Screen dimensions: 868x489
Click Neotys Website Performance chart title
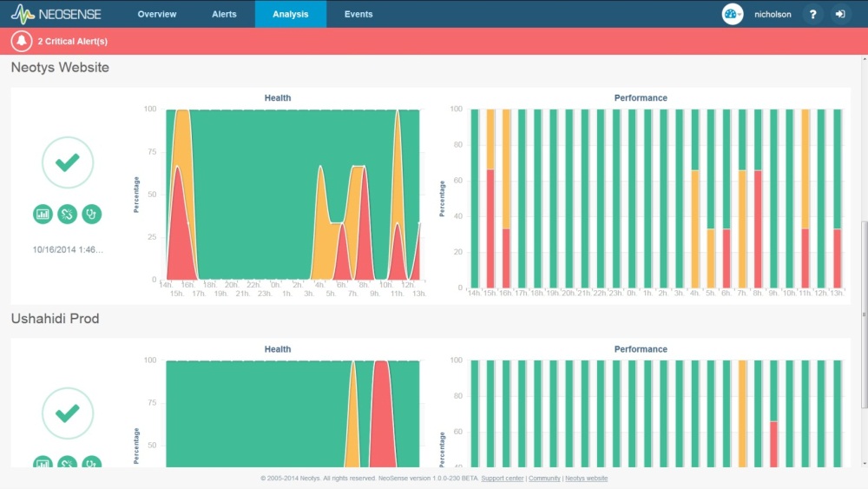tap(641, 98)
